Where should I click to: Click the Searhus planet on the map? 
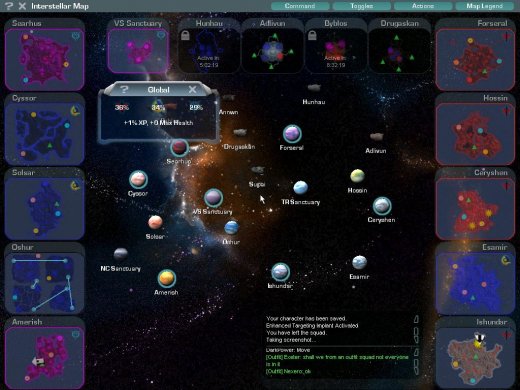(179, 147)
